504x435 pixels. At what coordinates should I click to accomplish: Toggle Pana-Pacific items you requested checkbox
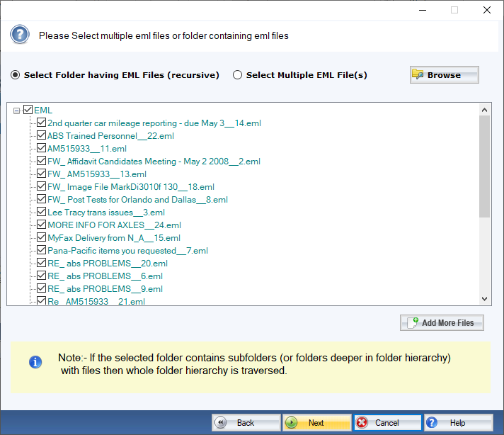pyautogui.click(x=41, y=249)
